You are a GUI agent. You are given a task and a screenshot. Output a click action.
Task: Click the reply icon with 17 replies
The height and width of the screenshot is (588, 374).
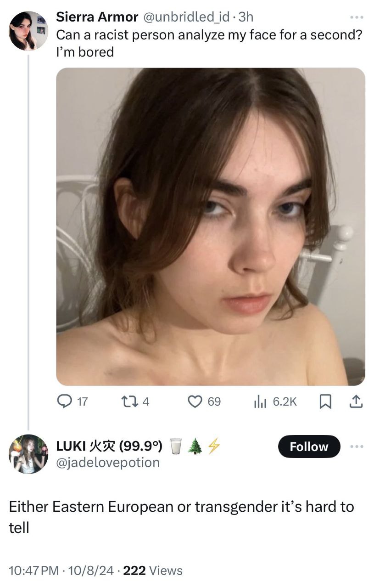[64, 401]
